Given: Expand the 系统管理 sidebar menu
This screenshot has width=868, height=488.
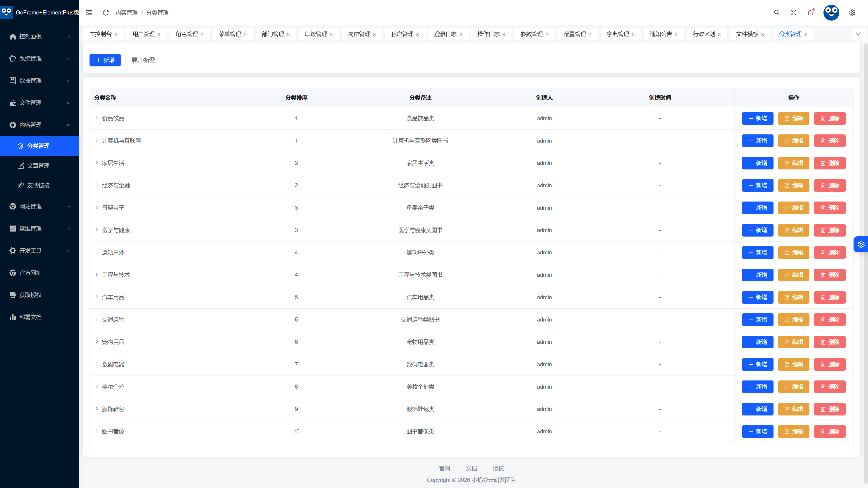Looking at the screenshot, I should [39, 58].
